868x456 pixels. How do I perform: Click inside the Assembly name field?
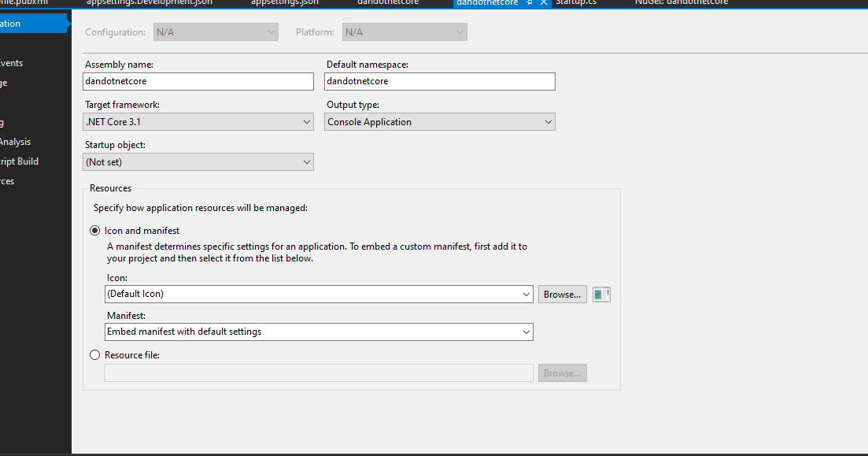[x=197, y=81]
